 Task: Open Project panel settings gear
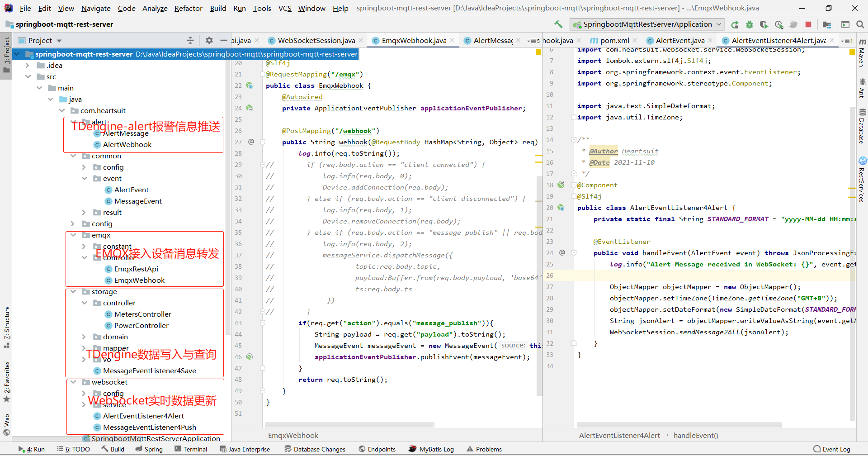click(209, 40)
